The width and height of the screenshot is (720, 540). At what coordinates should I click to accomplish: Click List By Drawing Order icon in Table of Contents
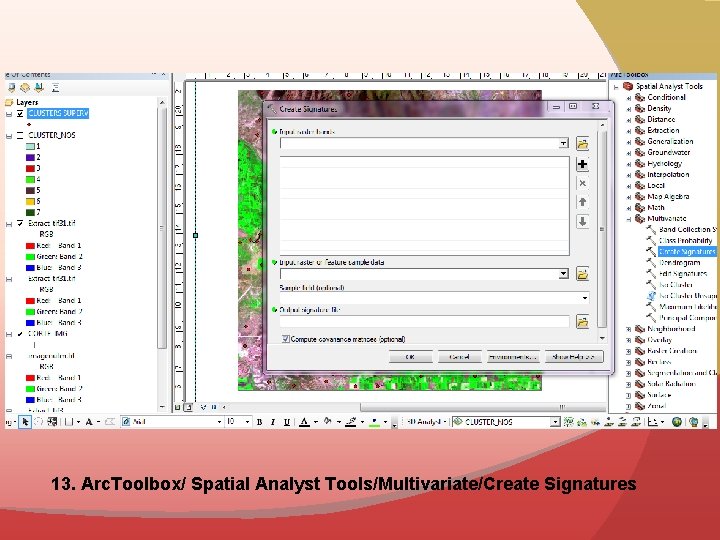click(x=11, y=87)
